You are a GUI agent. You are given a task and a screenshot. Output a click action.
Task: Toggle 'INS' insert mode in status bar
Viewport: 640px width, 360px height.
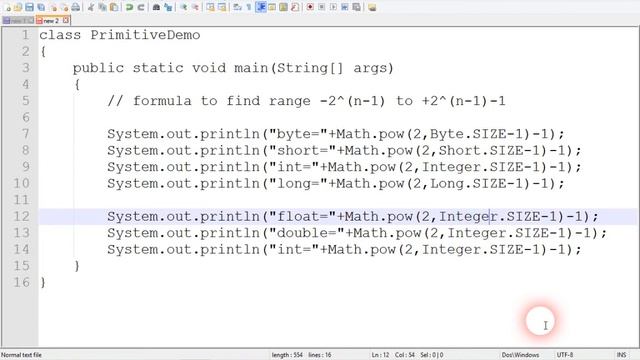(x=621, y=355)
